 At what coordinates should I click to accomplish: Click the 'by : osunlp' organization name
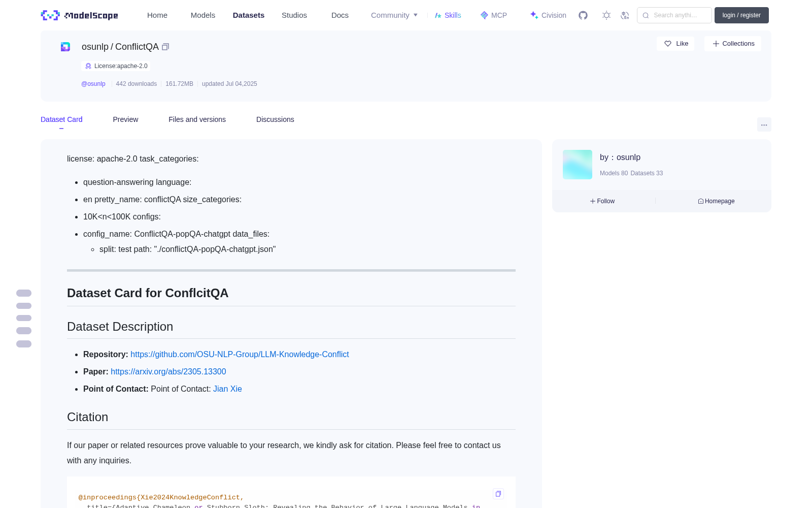point(620,157)
